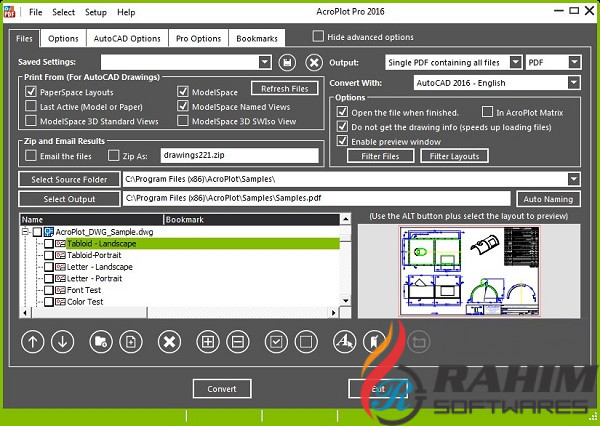Image resolution: width=600 pixels, height=426 pixels.
Task: Click the save settings disk icon
Action: coord(287,62)
